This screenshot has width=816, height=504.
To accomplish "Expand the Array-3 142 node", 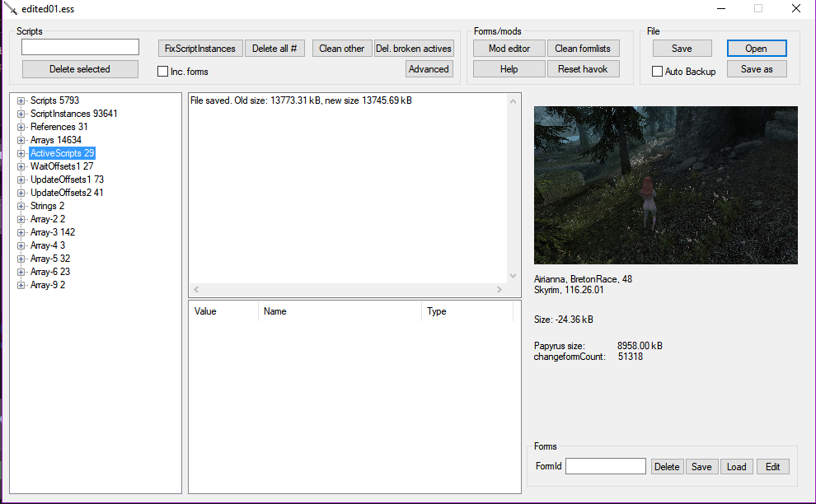I will coord(21,232).
